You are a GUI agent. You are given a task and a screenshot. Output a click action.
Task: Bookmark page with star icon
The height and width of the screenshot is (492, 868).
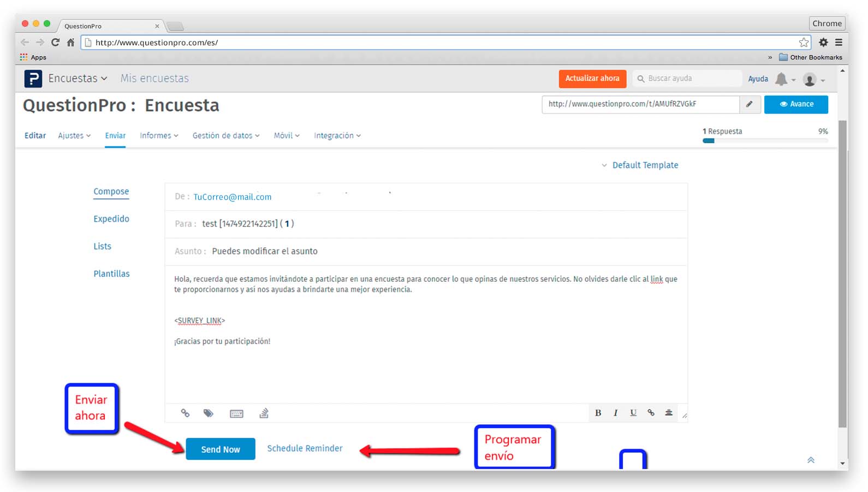(x=804, y=42)
